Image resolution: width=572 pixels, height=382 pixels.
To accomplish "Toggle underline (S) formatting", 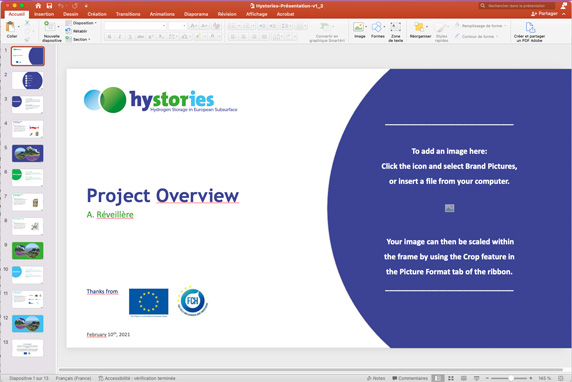I will (130, 36).
